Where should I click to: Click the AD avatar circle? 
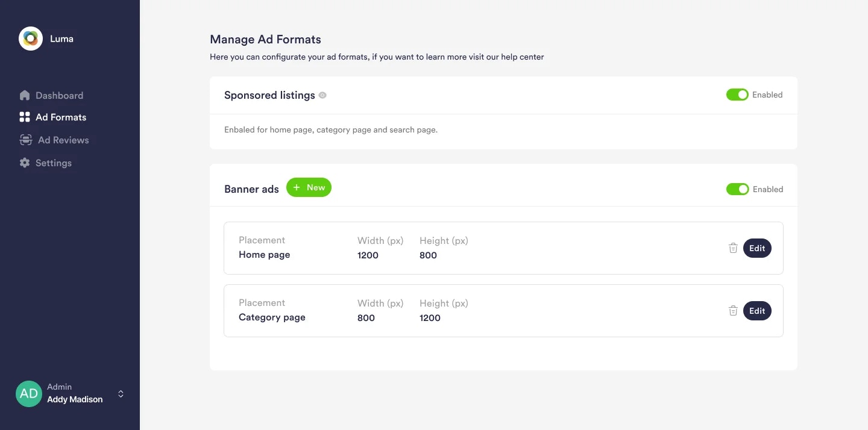pos(28,393)
